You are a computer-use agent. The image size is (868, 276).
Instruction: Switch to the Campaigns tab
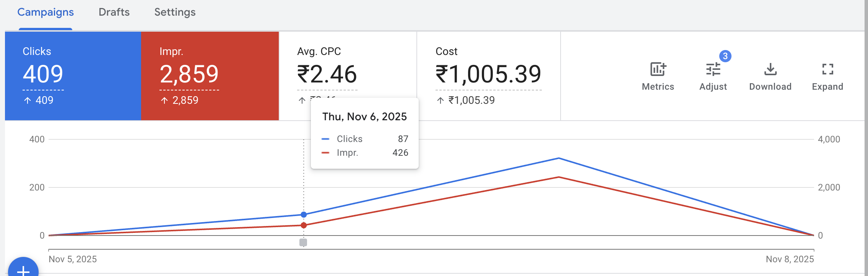click(x=46, y=12)
